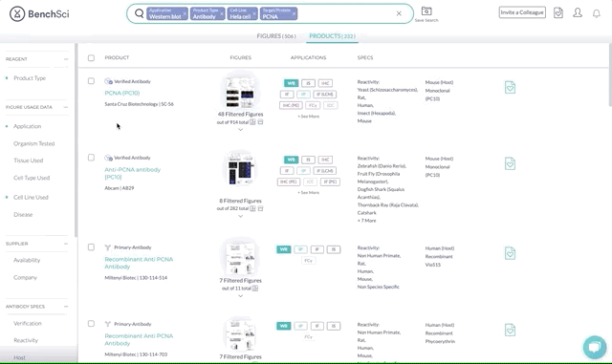Open figure thumbnail for PCNA (PC10)

[240, 91]
